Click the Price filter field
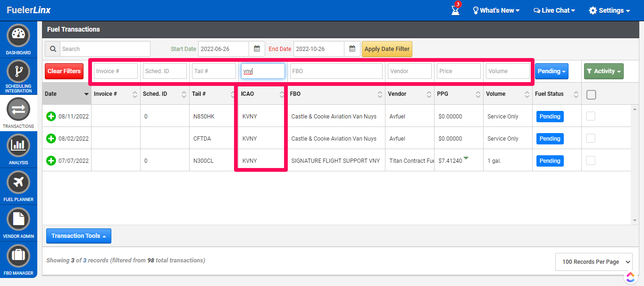 pyautogui.click(x=459, y=71)
